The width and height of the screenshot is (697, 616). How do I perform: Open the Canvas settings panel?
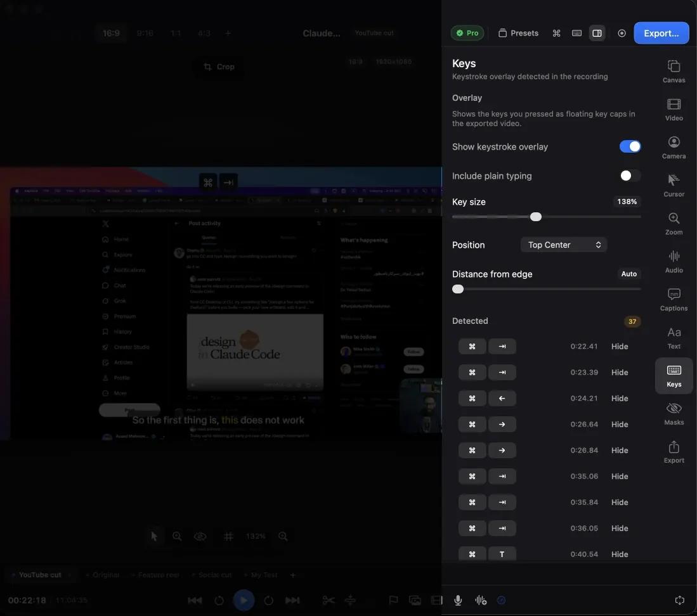coord(674,72)
